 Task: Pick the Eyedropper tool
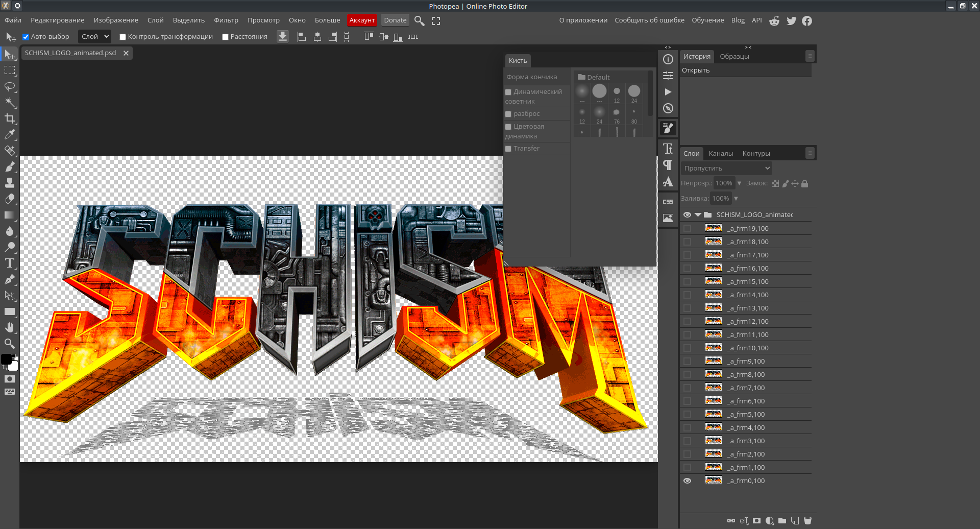click(10, 135)
